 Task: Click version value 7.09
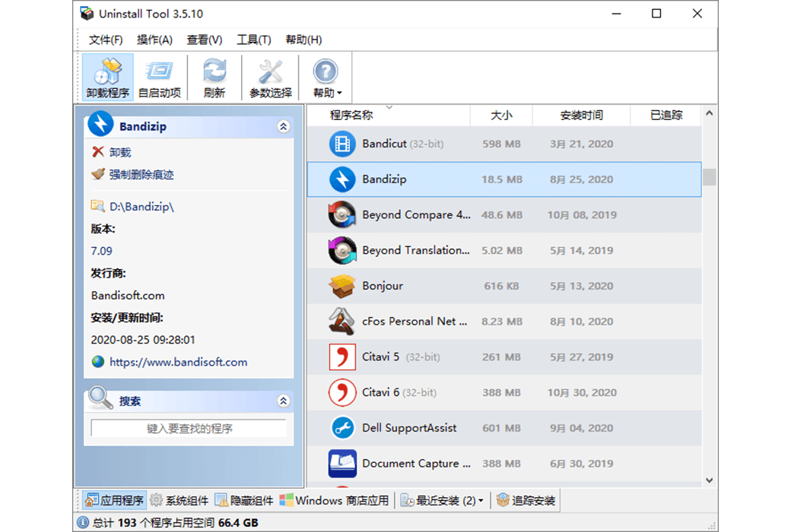point(101,251)
